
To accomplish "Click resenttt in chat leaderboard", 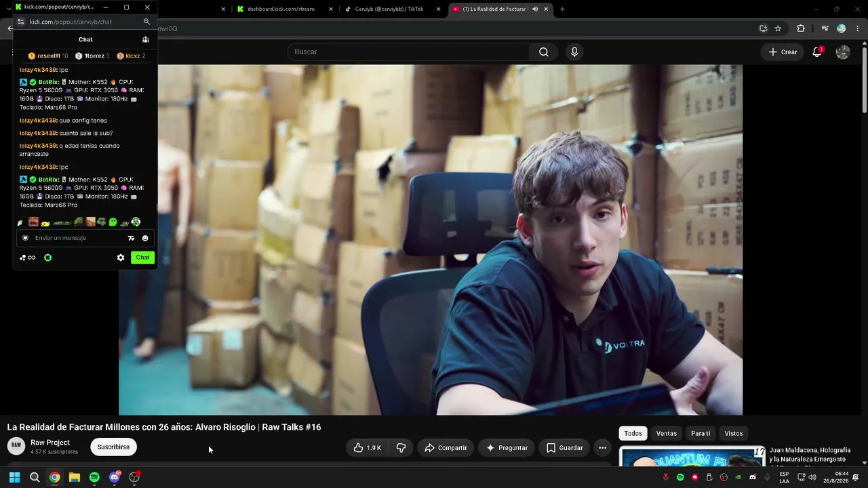I will click(x=48, y=56).
